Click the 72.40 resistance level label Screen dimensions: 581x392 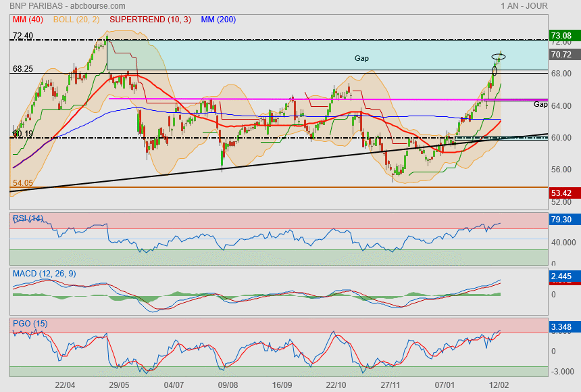pos(22,36)
